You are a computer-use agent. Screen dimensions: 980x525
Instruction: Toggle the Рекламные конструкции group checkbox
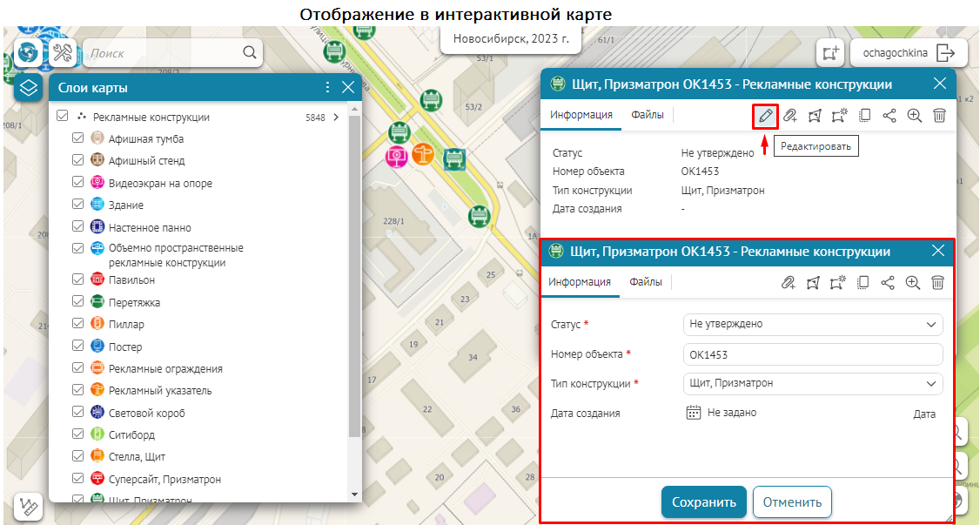click(x=63, y=117)
